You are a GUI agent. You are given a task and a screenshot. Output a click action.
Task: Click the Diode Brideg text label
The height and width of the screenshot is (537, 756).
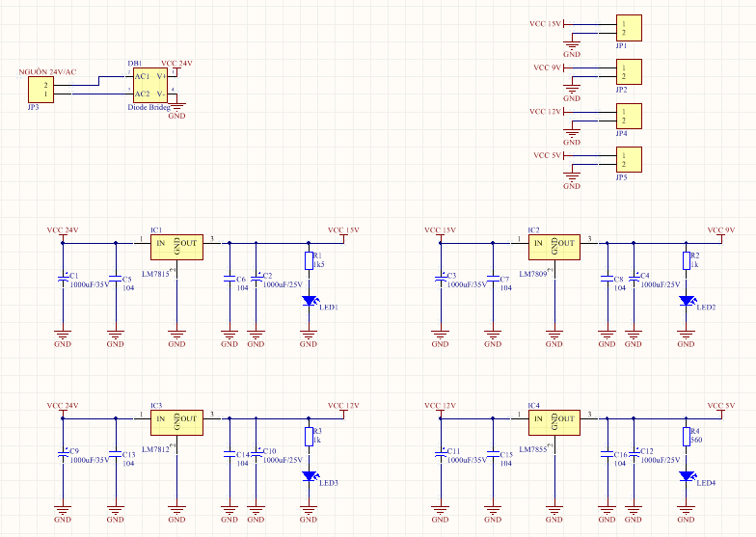tap(148, 107)
